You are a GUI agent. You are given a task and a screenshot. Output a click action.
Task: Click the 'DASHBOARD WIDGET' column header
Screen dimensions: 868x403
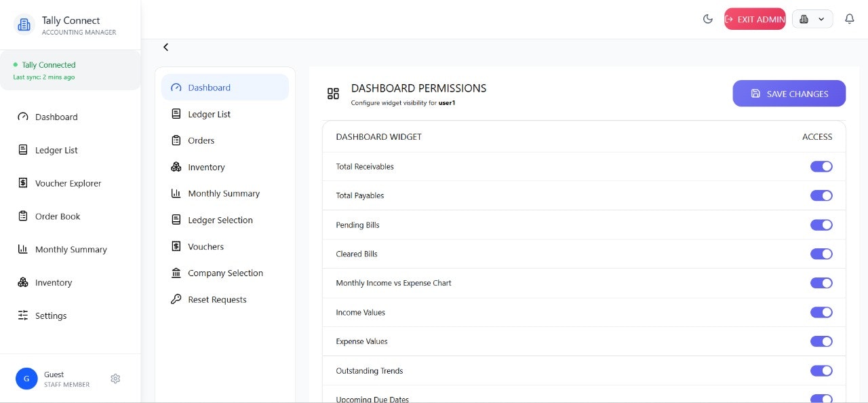(x=378, y=137)
